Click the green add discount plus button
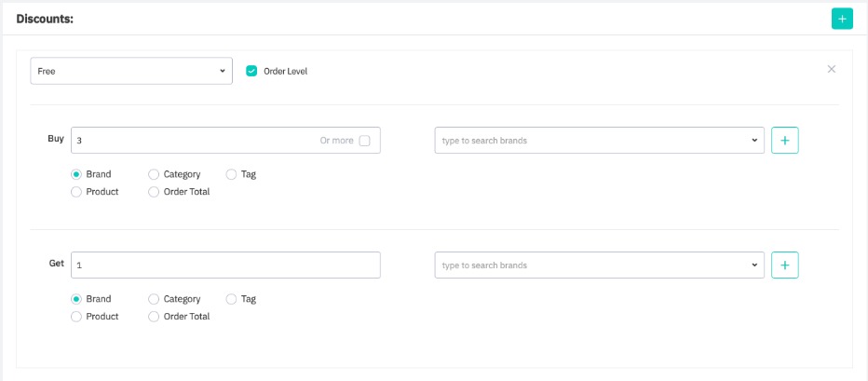Screen dimensions: 868x381 (x=842, y=19)
